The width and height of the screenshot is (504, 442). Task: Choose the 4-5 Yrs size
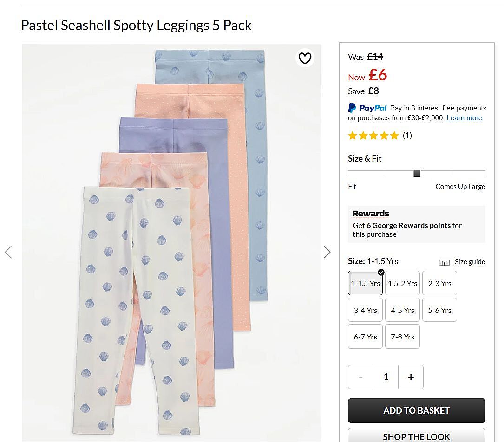(x=402, y=310)
